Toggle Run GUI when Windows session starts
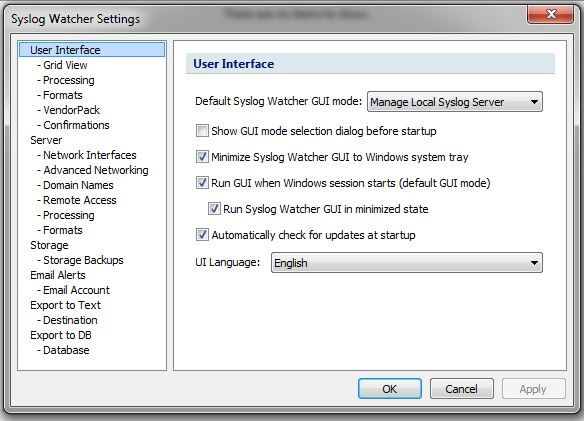584x421 pixels. tap(202, 183)
